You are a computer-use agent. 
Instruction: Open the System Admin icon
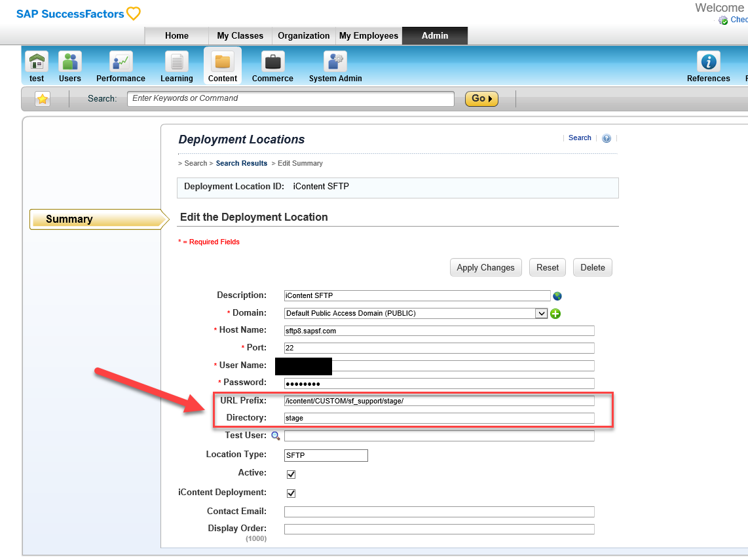click(335, 62)
